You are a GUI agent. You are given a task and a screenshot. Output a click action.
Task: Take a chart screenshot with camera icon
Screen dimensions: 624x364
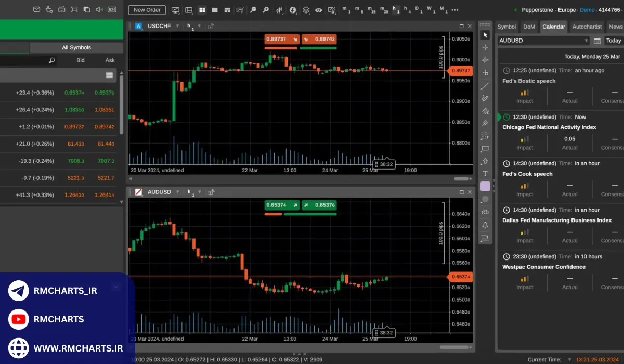coord(485,212)
